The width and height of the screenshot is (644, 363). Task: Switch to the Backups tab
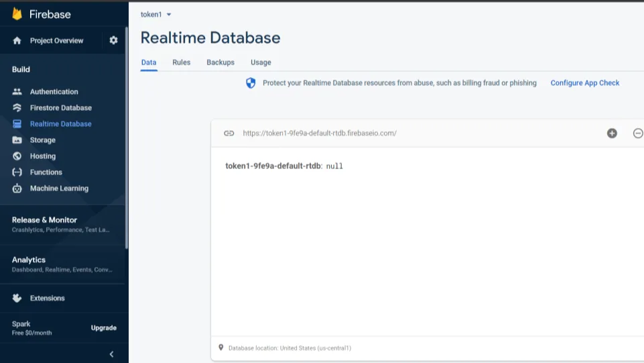click(x=220, y=62)
